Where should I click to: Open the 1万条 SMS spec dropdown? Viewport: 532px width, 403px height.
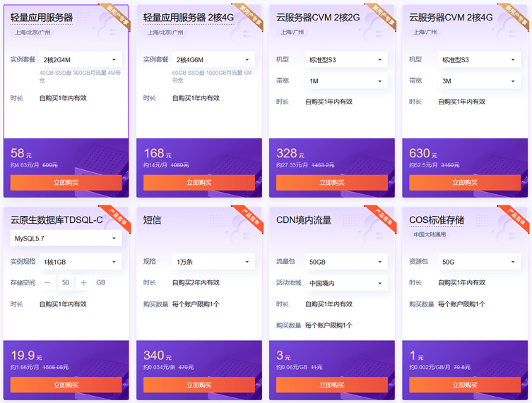pyautogui.click(x=213, y=262)
